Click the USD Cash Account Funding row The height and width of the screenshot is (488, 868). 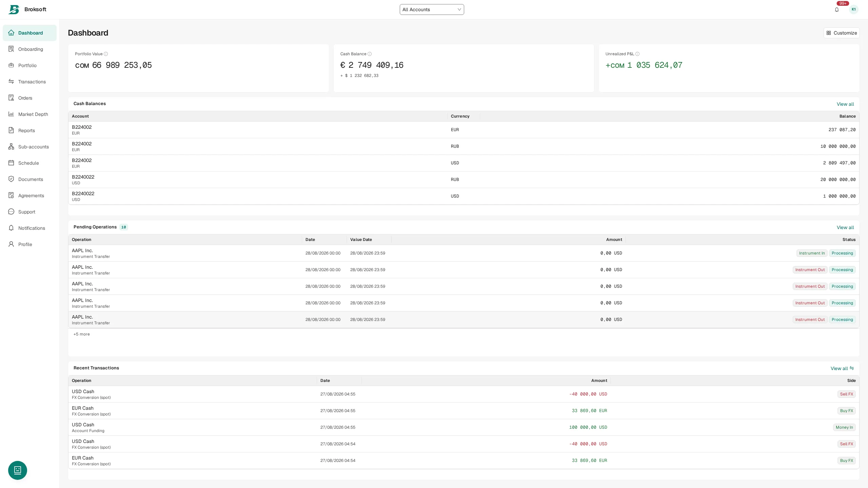pos(463,427)
